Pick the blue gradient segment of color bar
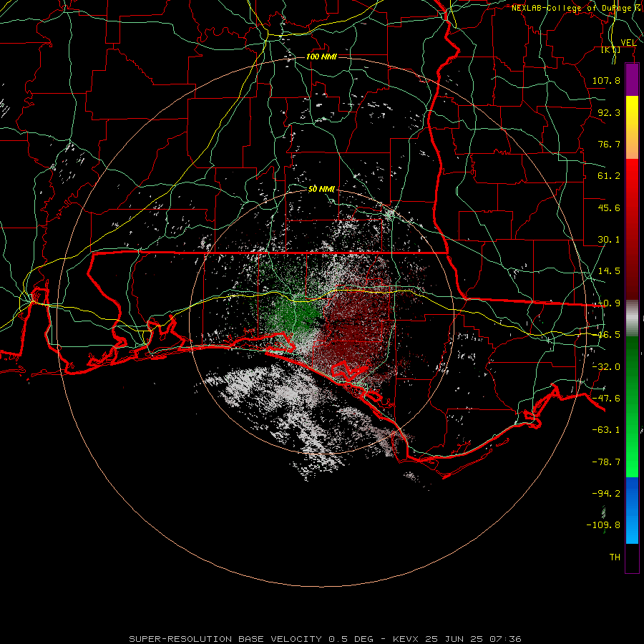 pos(632,510)
